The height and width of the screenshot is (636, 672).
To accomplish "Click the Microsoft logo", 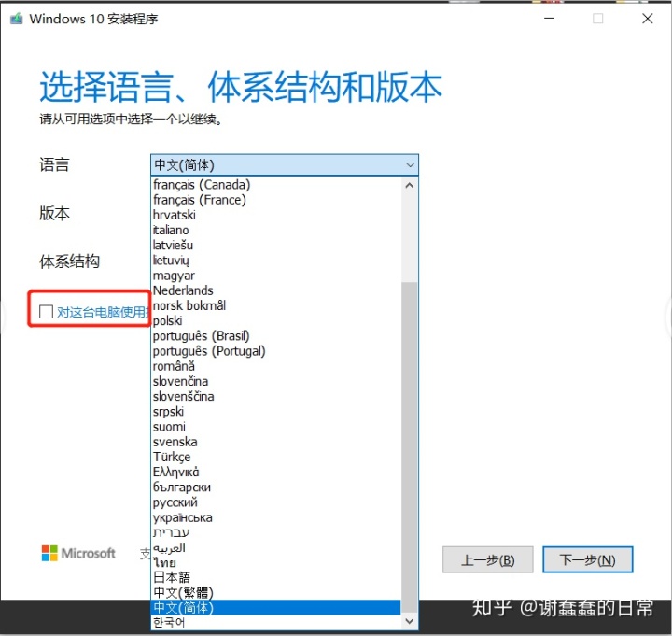I will point(78,553).
